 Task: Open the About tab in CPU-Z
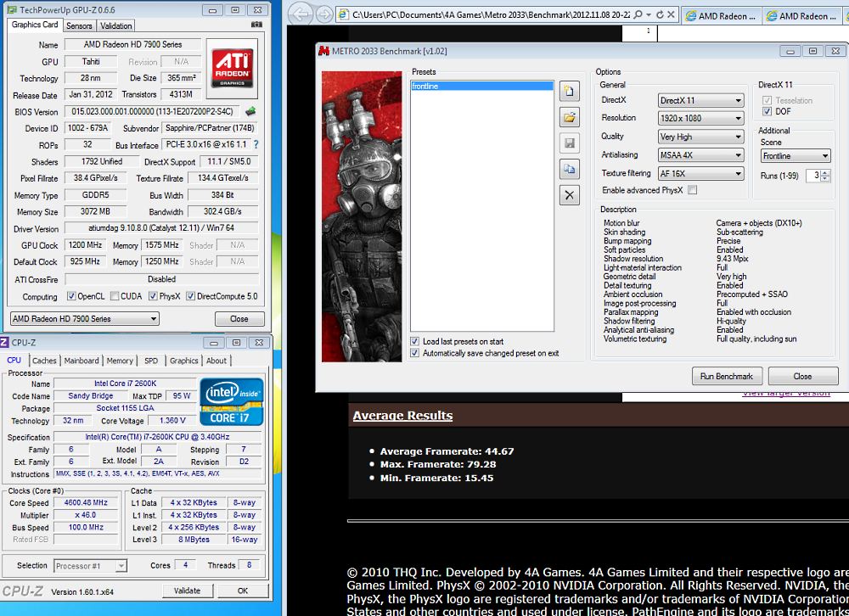[x=216, y=361]
